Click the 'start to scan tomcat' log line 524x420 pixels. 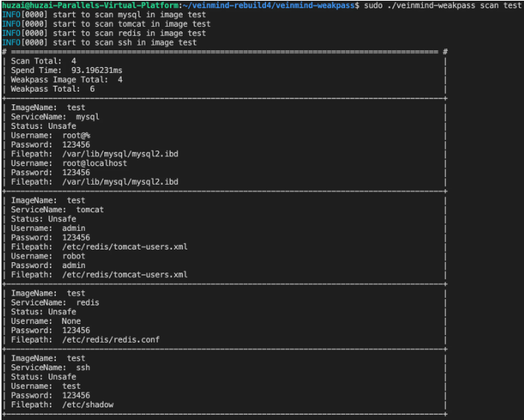pyautogui.click(x=107, y=24)
